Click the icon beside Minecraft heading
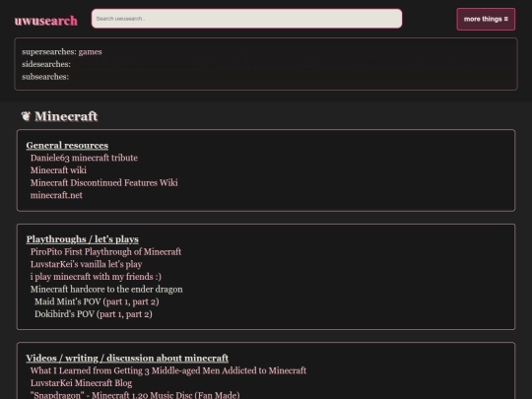The image size is (532, 399). (x=26, y=116)
